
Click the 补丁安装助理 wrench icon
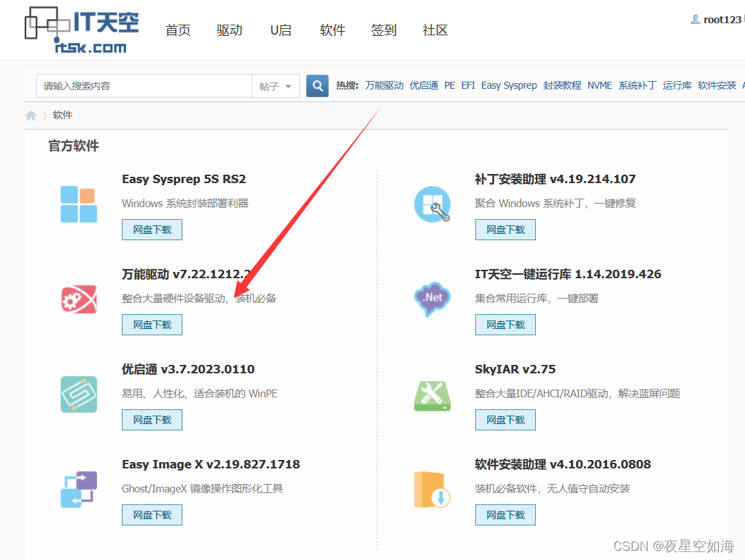click(x=432, y=204)
